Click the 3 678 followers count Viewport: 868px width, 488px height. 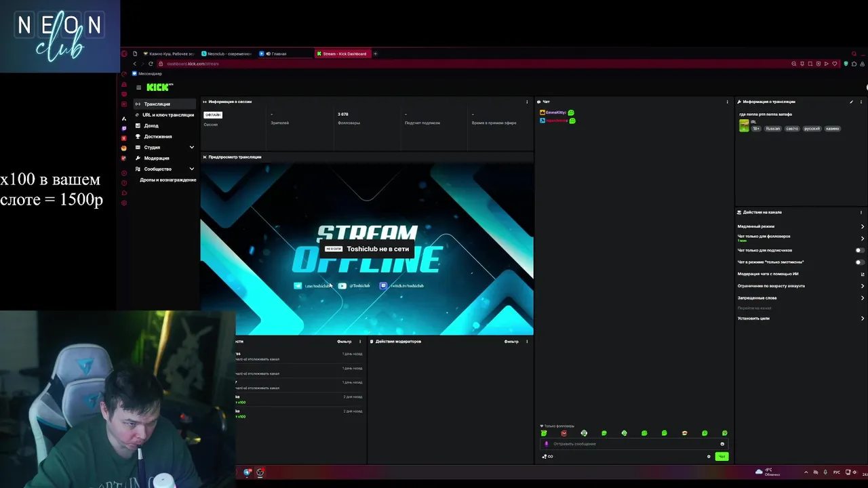(x=343, y=115)
